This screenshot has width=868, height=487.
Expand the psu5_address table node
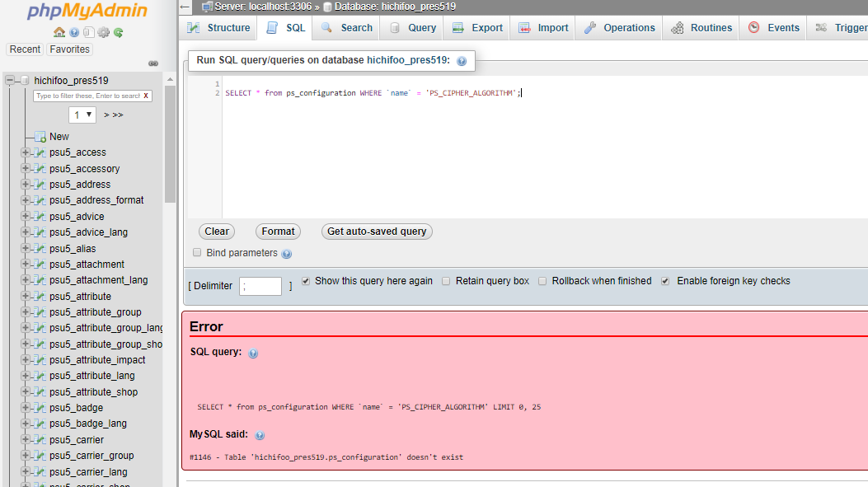26,185
